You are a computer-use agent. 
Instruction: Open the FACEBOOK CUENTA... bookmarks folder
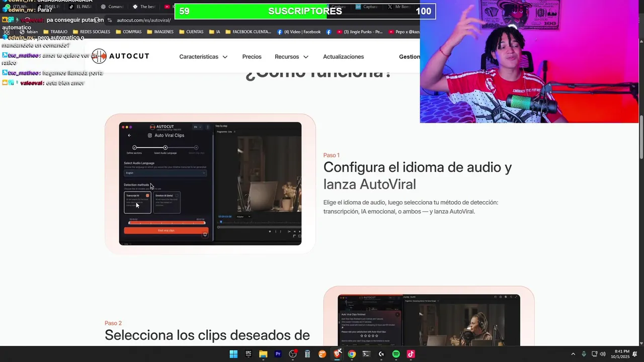click(x=249, y=32)
